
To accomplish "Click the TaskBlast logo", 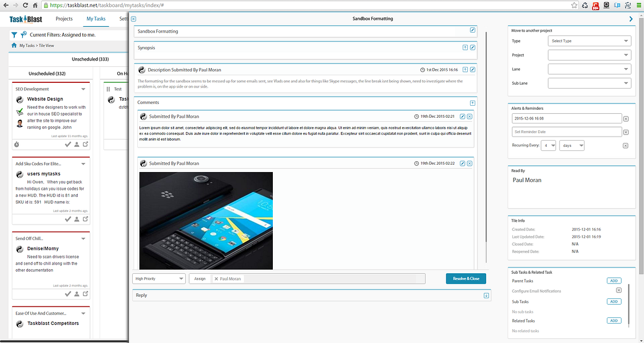I will tap(26, 19).
